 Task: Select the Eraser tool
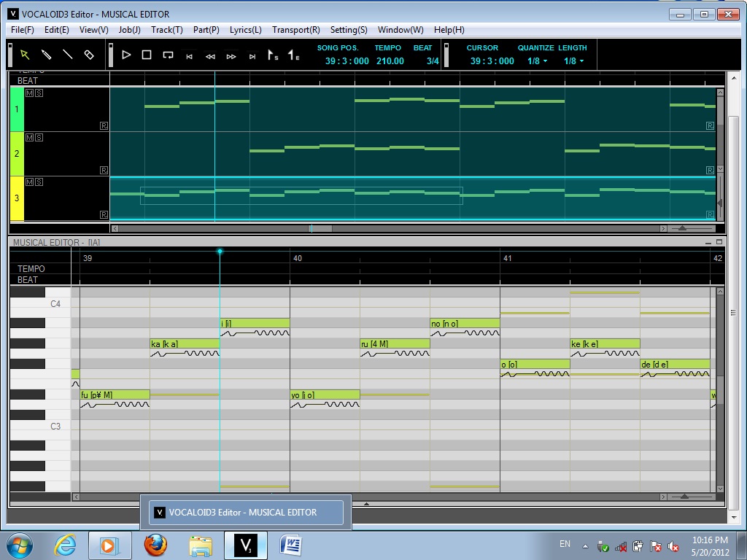89,55
